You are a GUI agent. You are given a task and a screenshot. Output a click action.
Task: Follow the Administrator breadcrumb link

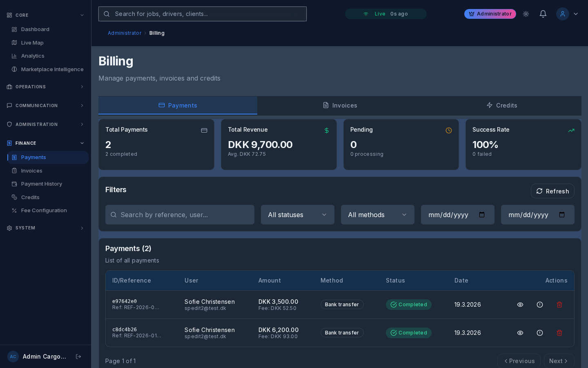(x=125, y=33)
